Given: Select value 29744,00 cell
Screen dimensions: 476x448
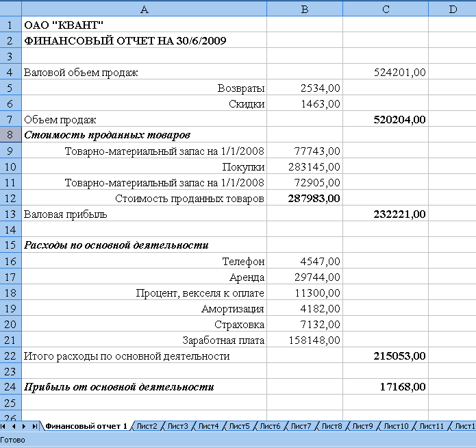Looking at the screenshot, I should pos(305,277).
